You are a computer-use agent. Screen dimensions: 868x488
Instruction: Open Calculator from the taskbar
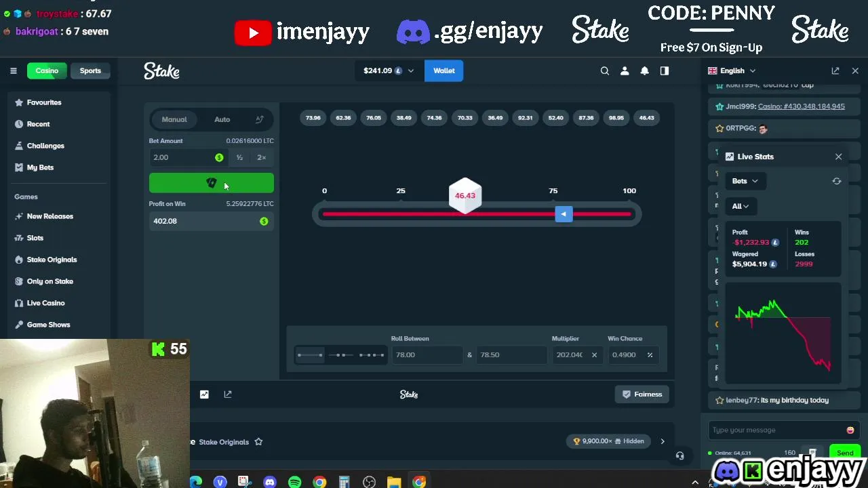(x=344, y=482)
